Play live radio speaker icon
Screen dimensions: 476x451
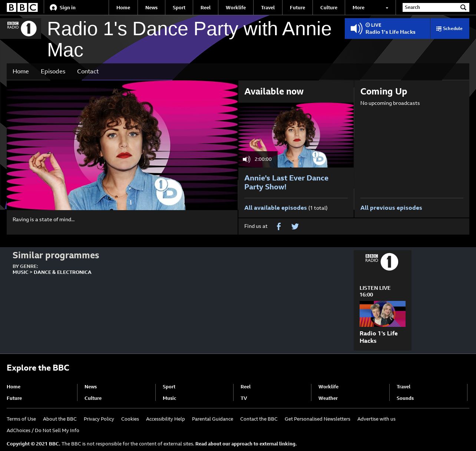[x=356, y=29]
